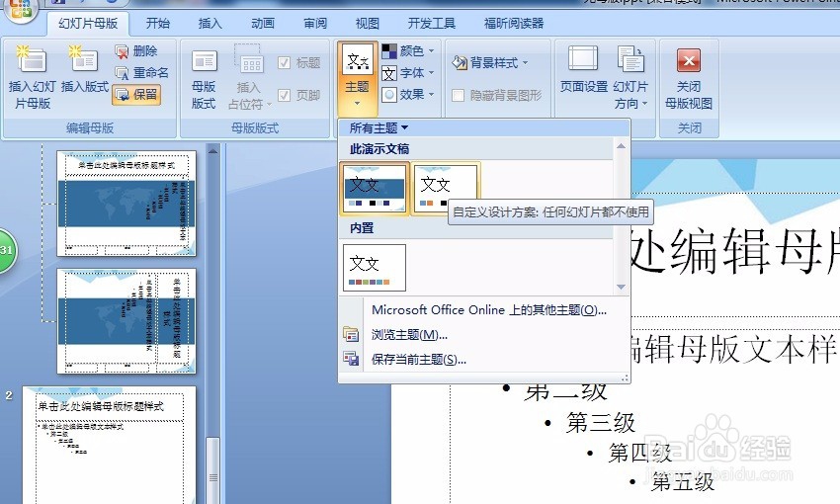Click More Themes on Microsoft Office Online
Image resolution: width=840 pixels, height=504 pixels.
coord(489,310)
